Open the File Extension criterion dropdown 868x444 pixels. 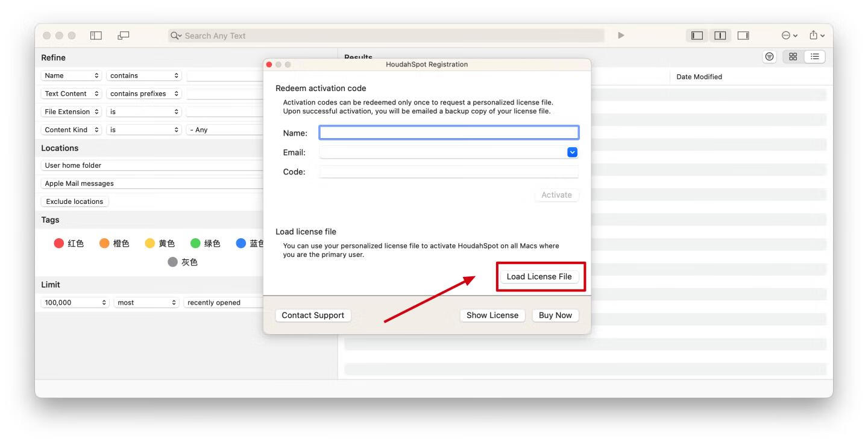[71, 112]
